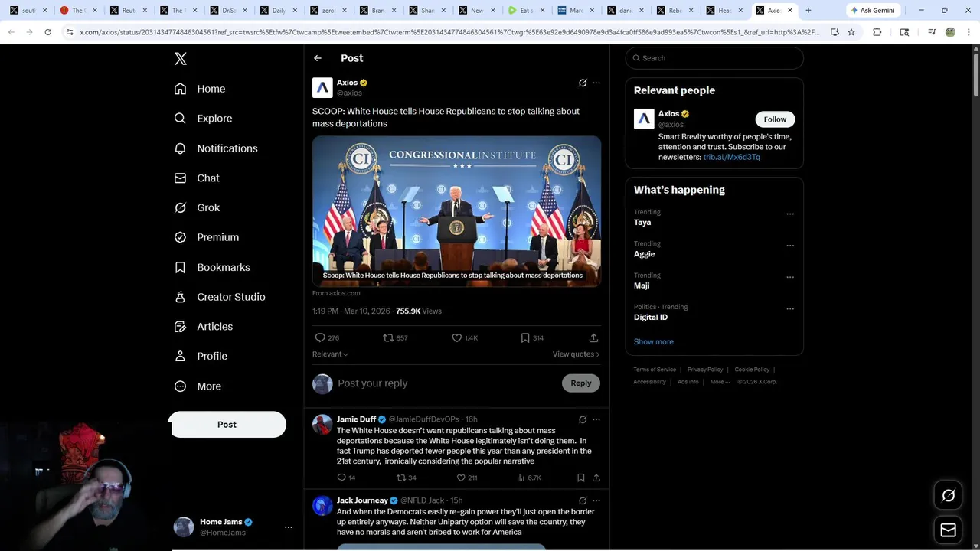
Task: Bookmark this page with the star icon
Action: click(851, 32)
